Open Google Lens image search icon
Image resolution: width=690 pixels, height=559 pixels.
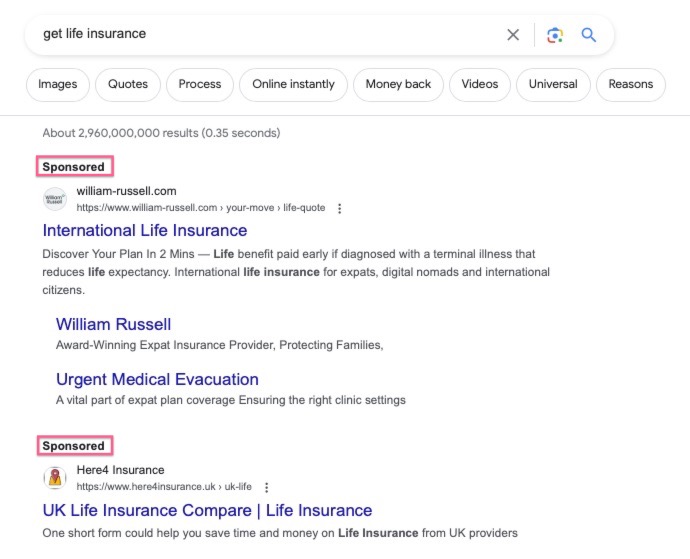pyautogui.click(x=555, y=35)
